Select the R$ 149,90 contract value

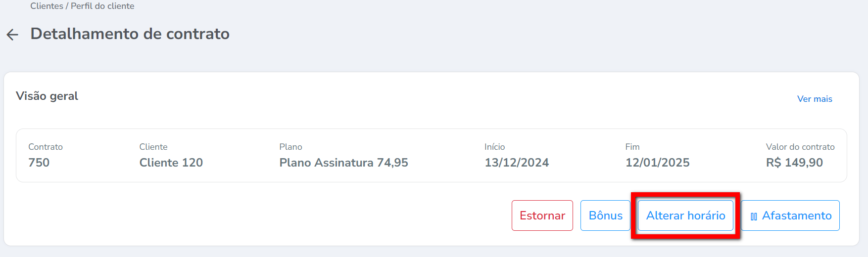pos(794,163)
